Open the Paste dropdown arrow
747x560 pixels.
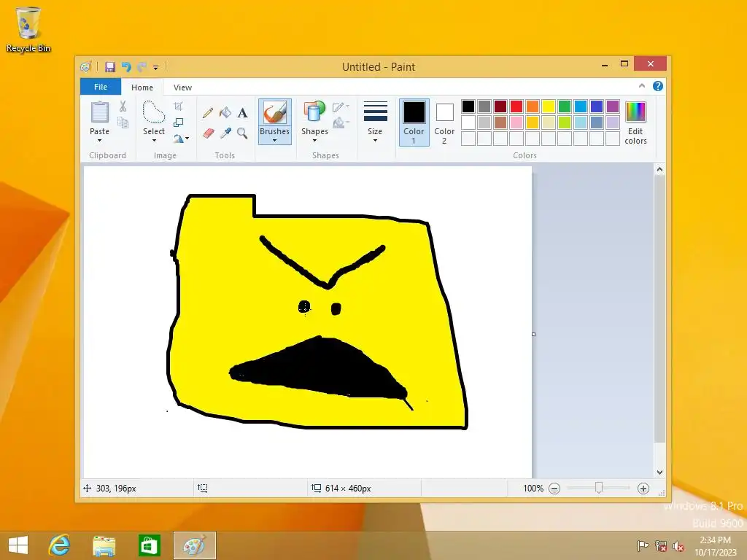[99, 141]
